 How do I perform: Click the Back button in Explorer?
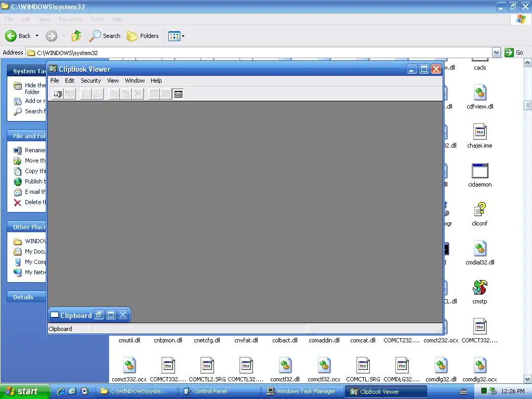18,36
